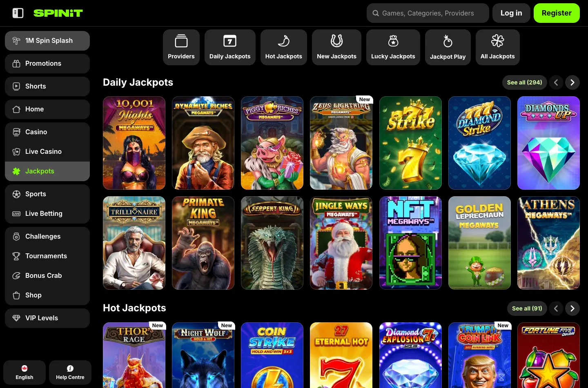Open Piggy Riches Megaways game

(272, 143)
